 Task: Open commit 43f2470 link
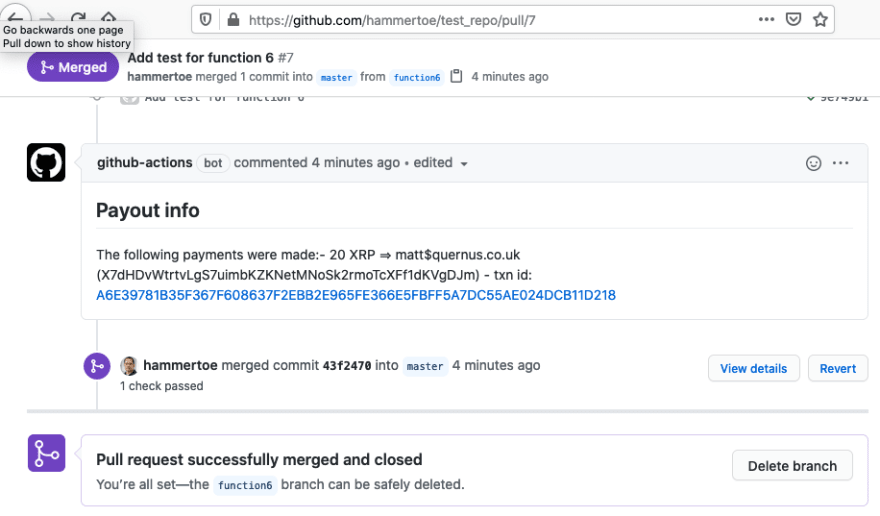click(347, 366)
